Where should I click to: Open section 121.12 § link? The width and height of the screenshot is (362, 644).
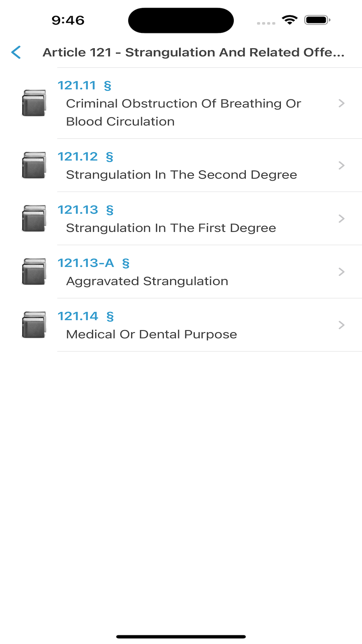[85, 157]
